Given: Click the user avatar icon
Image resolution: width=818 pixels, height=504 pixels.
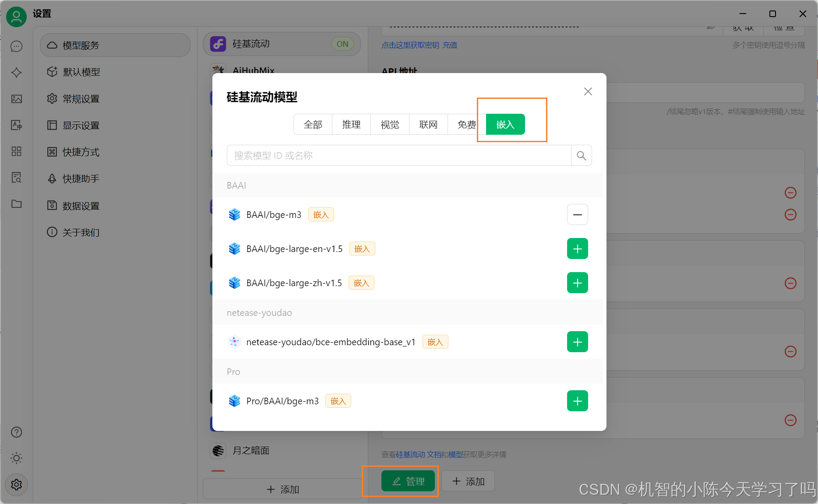Looking at the screenshot, I should point(16,17).
